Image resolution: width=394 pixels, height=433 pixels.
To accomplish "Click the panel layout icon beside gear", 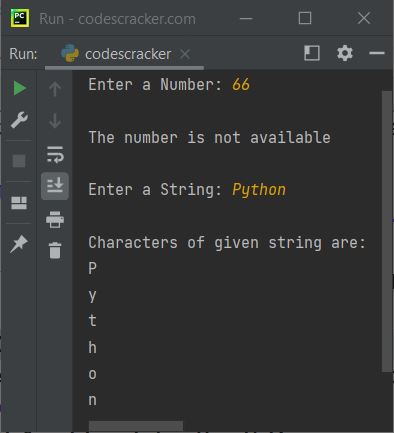I will 312,53.
